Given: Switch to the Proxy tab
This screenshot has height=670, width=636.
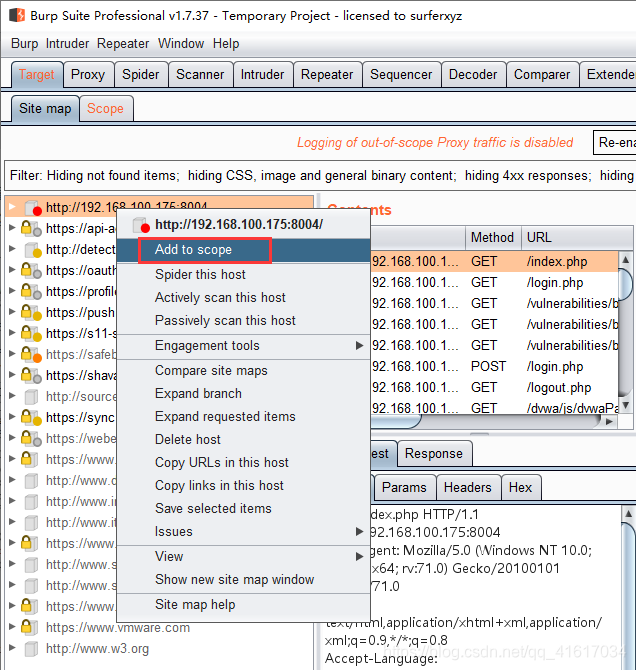Looking at the screenshot, I should (88, 75).
